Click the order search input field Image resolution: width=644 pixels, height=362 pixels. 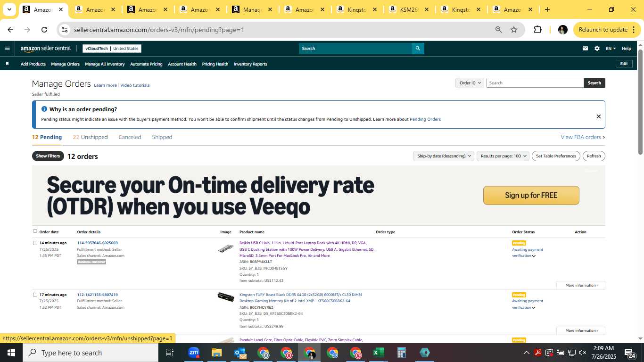tap(535, 83)
